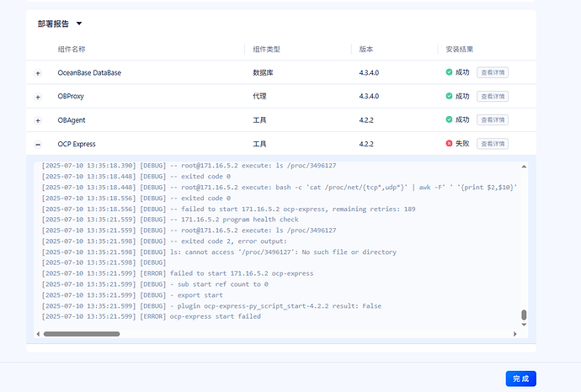The image size is (581, 392).
Task: Click log line 'exited code 2, error output:'
Action: (x=164, y=241)
